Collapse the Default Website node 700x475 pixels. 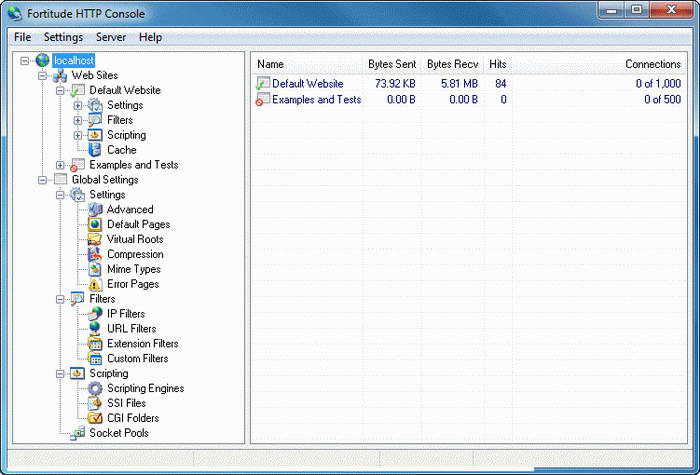tap(60, 91)
